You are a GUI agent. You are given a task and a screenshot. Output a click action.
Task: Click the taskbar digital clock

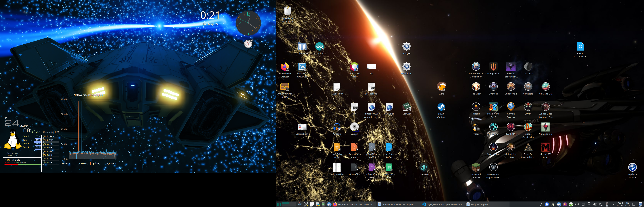pyautogui.click(x=623, y=204)
